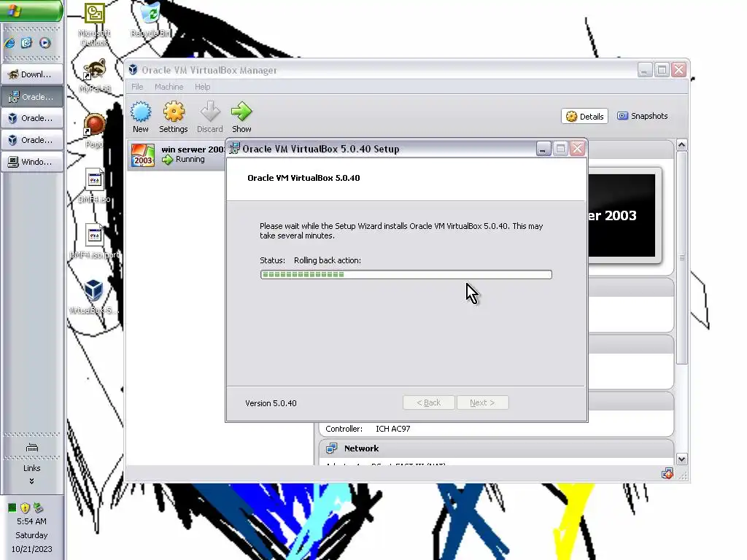747x560 pixels.
Task: Open the Help menu in VirtualBox Manager
Action: 202,87
